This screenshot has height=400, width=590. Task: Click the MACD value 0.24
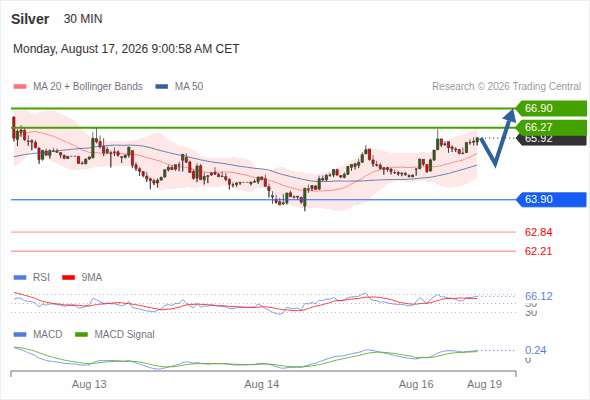(536, 350)
